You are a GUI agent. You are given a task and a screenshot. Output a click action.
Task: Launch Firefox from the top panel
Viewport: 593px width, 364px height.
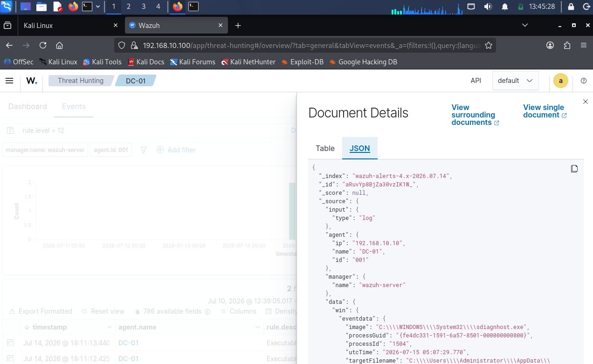[73, 7]
